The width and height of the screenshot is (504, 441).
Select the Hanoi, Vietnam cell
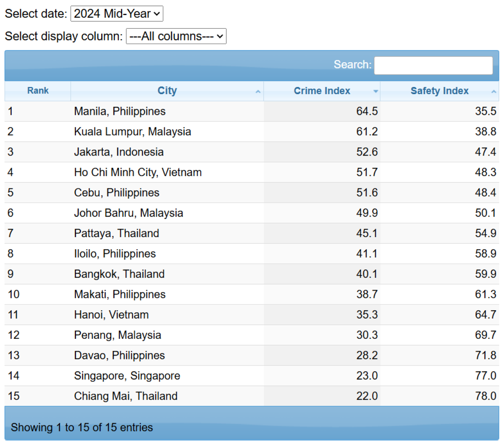[x=167, y=314]
